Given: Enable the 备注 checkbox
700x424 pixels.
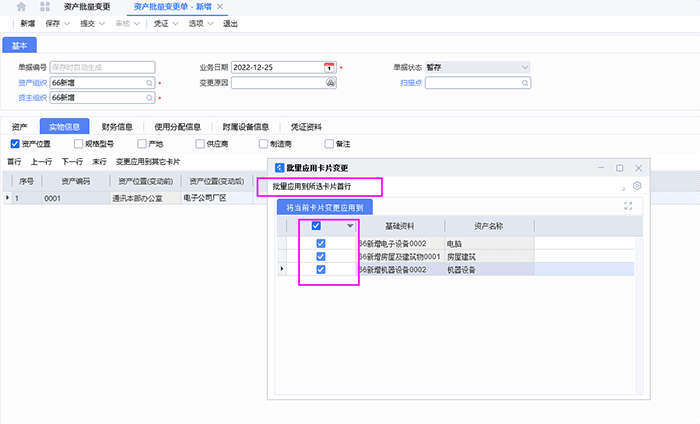Looking at the screenshot, I should 329,144.
